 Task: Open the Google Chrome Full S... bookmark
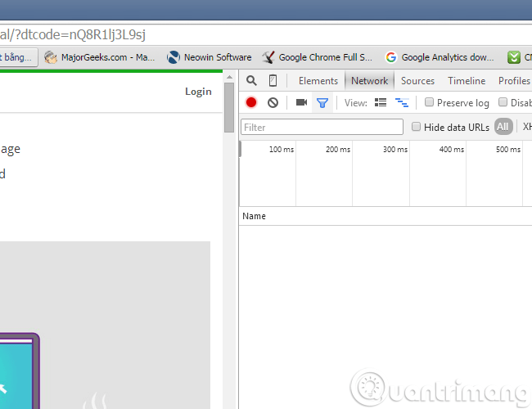pos(318,57)
